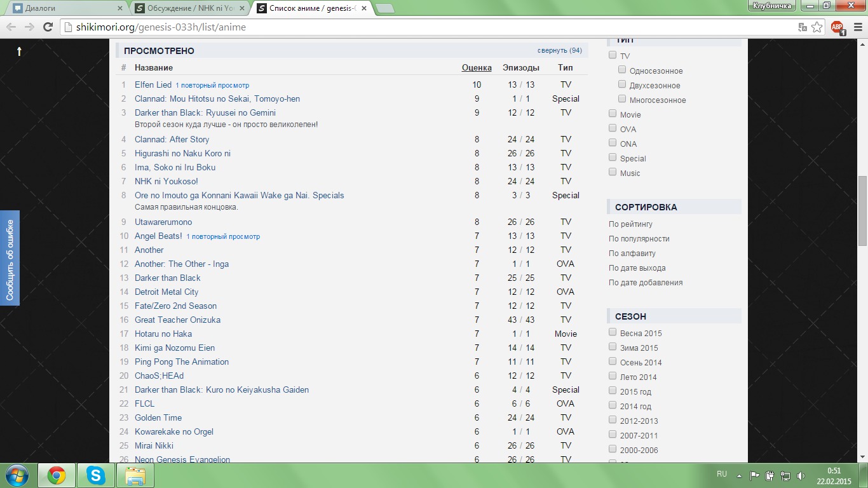Open the Elfen Lied anime link
Image resolution: width=868 pixels, height=488 pixels.
153,85
